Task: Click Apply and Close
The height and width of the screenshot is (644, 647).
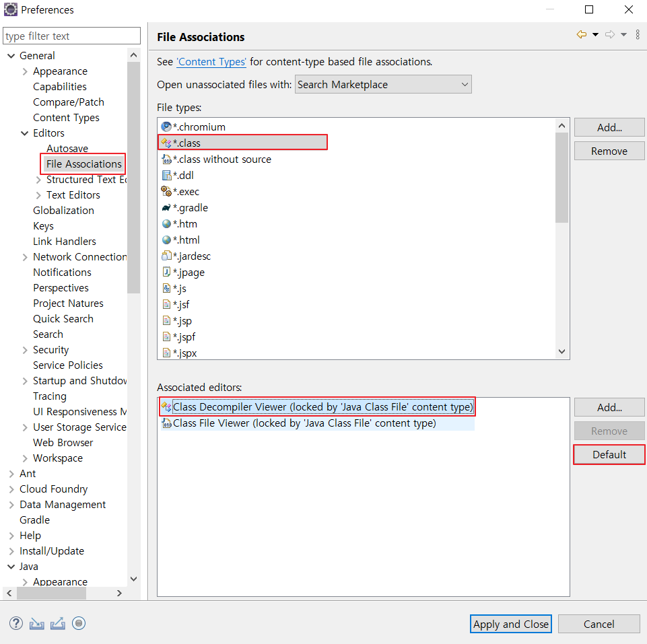Action: click(511, 624)
